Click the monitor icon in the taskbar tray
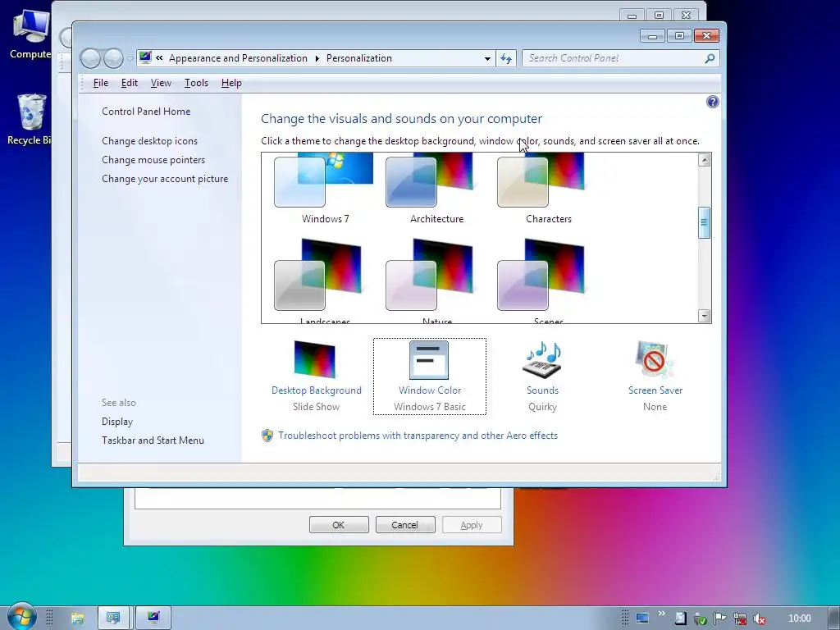Image resolution: width=840 pixels, height=630 pixels. point(641,619)
